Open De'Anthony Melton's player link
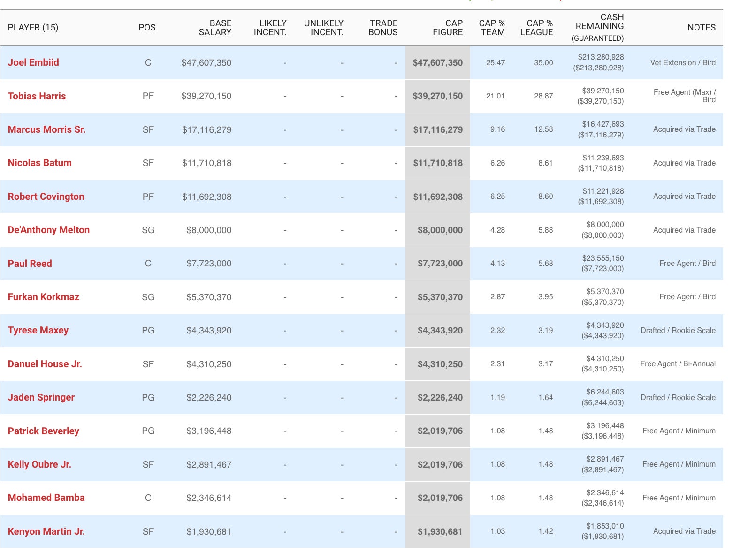This screenshot has width=733, height=560. [x=48, y=230]
